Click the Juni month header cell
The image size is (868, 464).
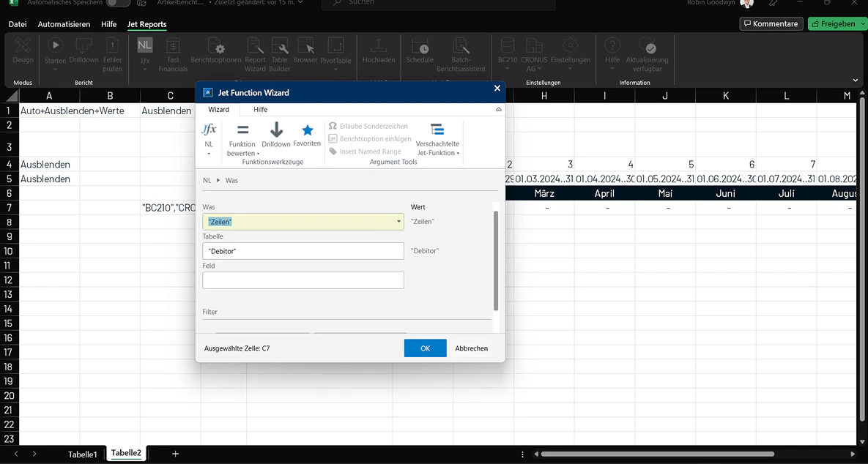(726, 193)
